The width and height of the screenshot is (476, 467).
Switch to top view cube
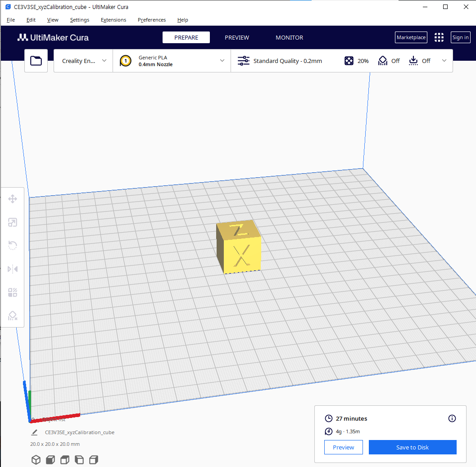coord(65,460)
